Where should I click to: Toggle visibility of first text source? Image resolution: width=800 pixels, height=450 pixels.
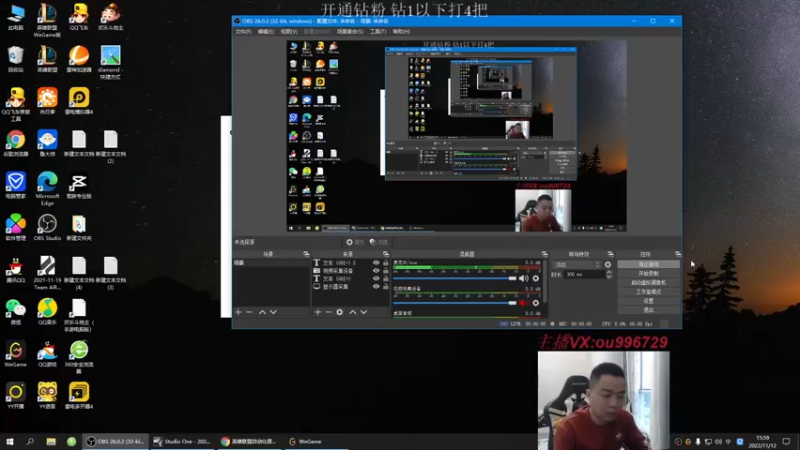[x=376, y=263]
